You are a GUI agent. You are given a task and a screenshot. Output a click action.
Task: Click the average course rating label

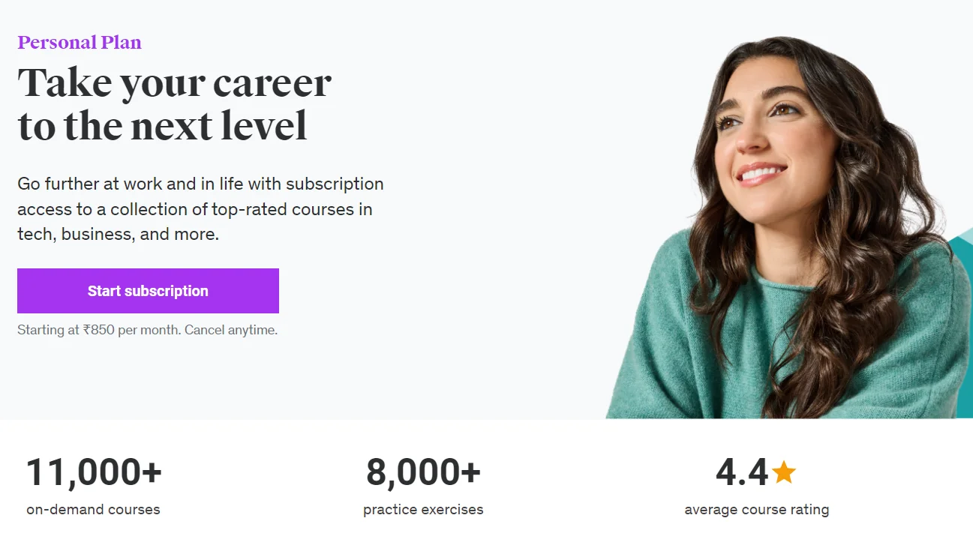756,509
